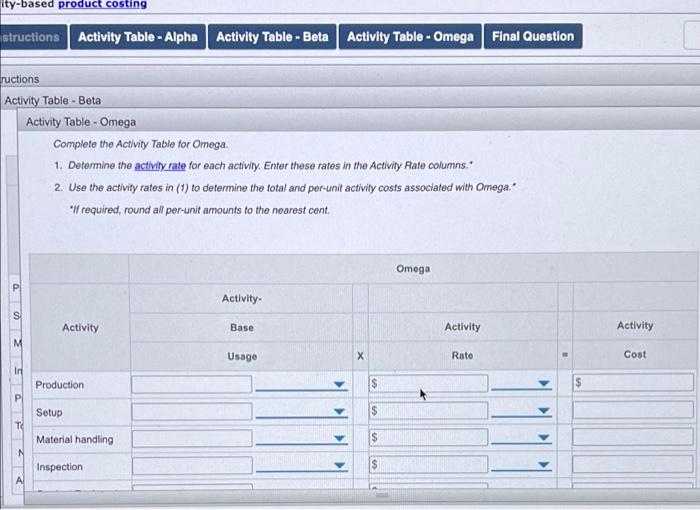Open the Final Question tab

(533, 36)
